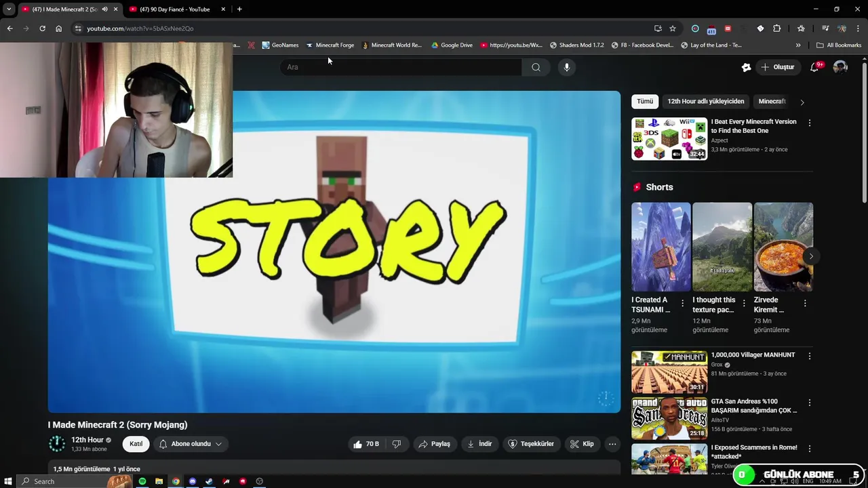
Task: Expand hidden bookmarks chevron
Action: [x=798, y=45]
